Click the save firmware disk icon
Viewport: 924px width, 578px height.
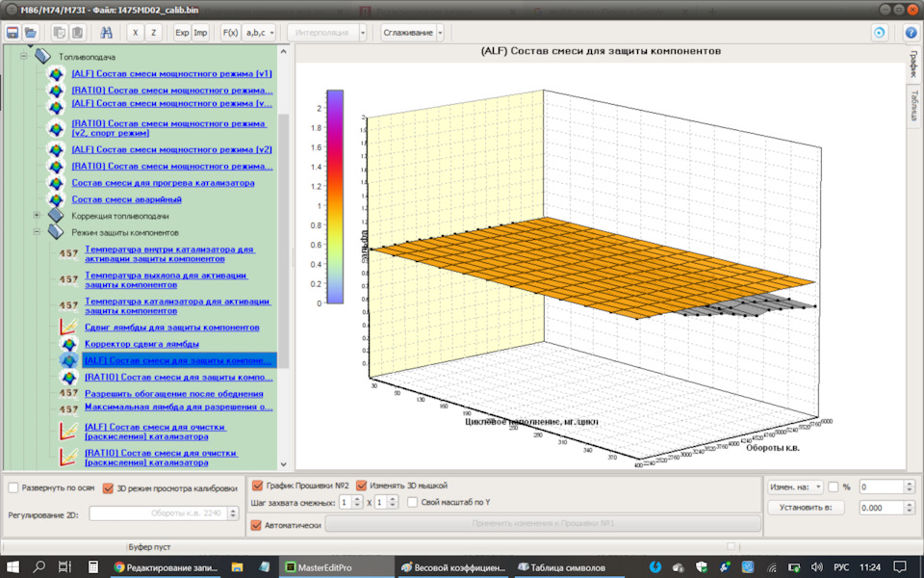(12, 33)
